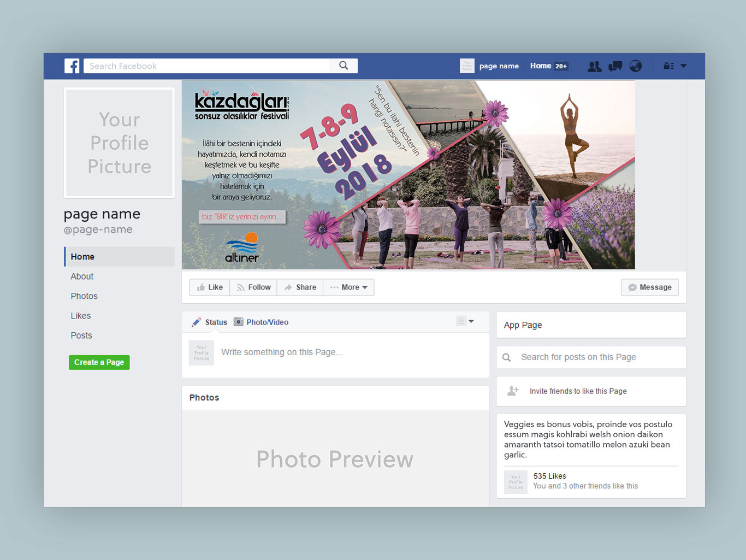Screen dimensions: 746x560
Task: Click the page name heading in sidebar
Action: pos(102,214)
